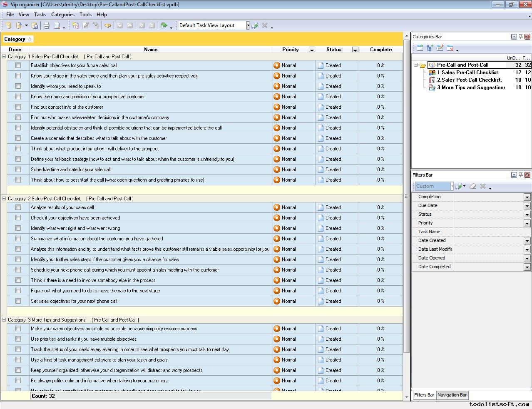
Task: Mark 'Use priorities and ranks' task as done
Action: [x=18, y=339]
